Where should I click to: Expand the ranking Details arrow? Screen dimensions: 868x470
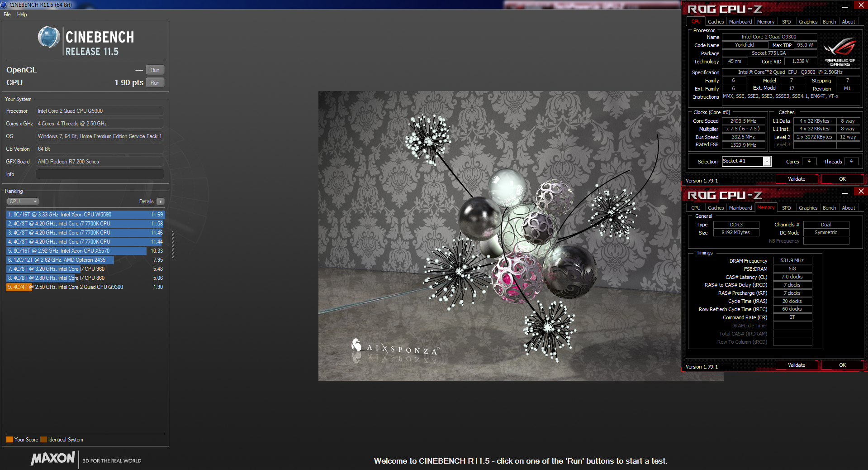(161, 201)
